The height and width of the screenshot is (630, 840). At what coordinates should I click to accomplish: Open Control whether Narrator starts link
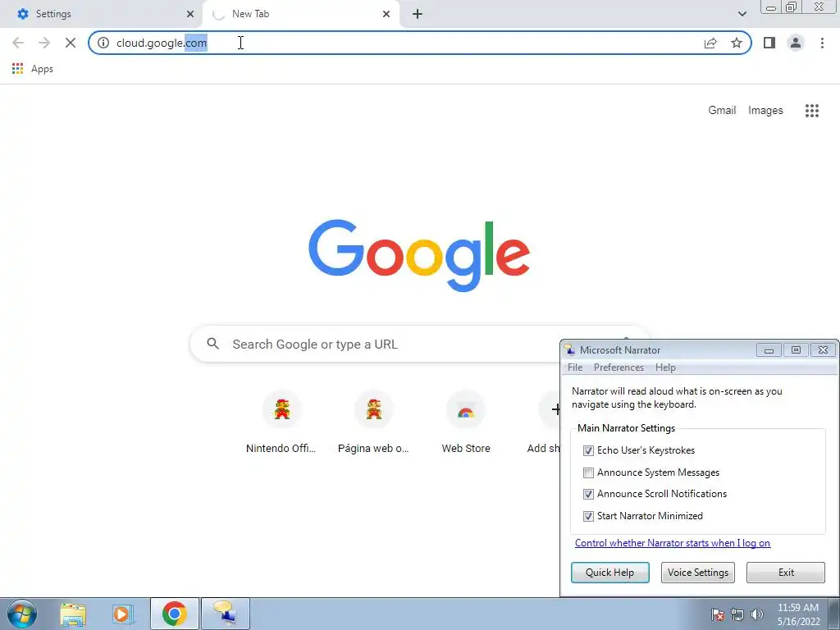coord(673,543)
